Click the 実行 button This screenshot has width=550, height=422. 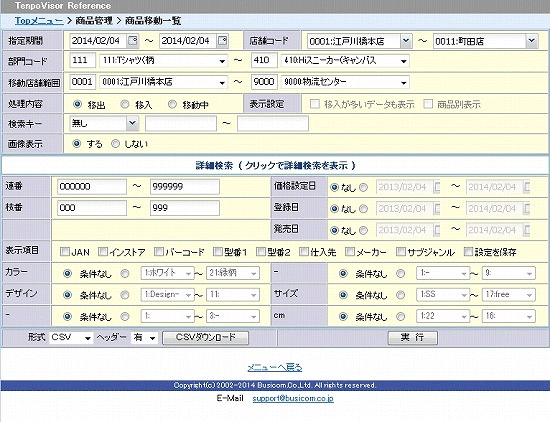pyautogui.click(x=412, y=337)
